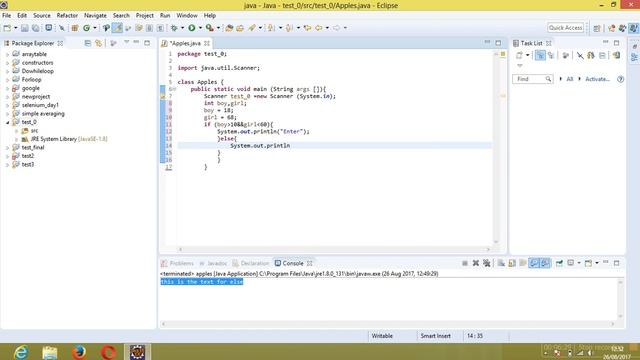Expand the src folder under test_0
This screenshot has width=640, height=360.
coord(16,131)
